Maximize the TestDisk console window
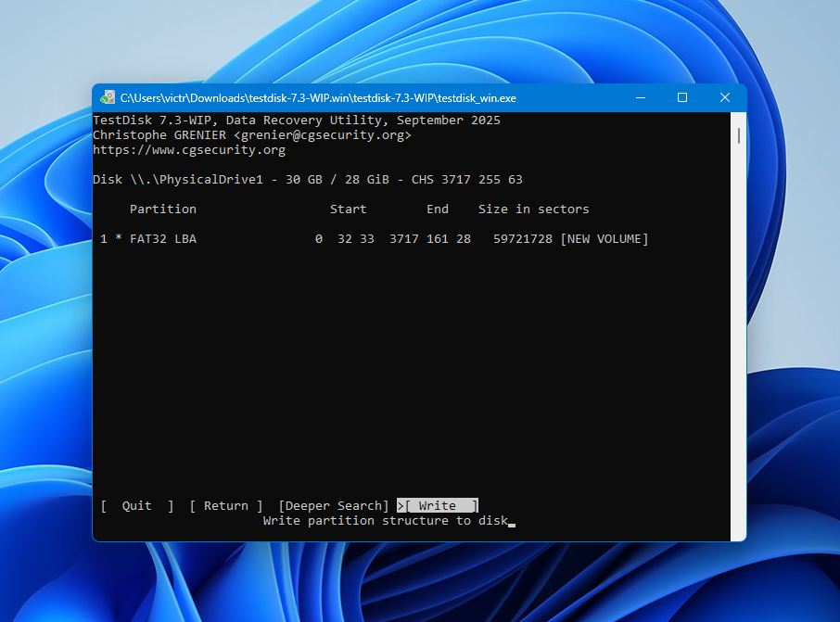The image size is (840, 622). click(682, 97)
